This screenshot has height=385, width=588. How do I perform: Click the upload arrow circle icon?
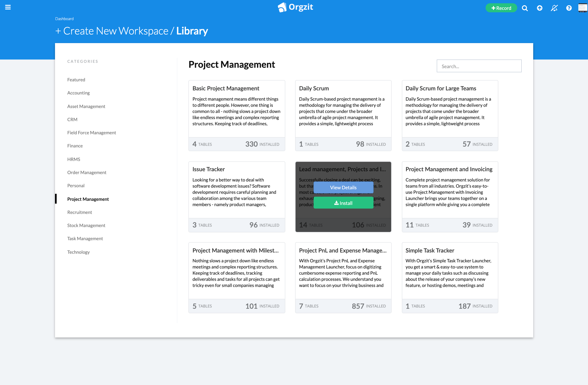tap(540, 8)
